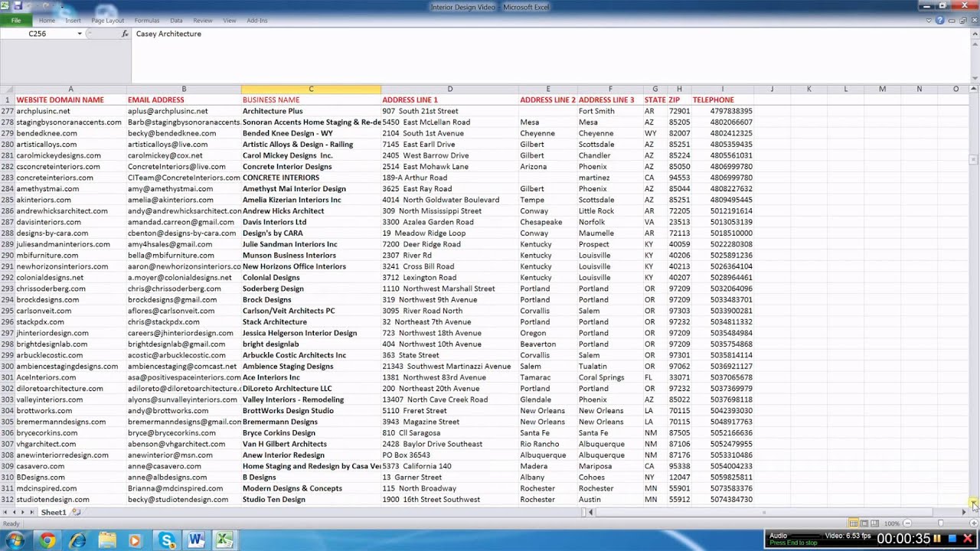Screen dimensions: 980x551
Task: Zoom in with the plus button
Action: [974, 523]
